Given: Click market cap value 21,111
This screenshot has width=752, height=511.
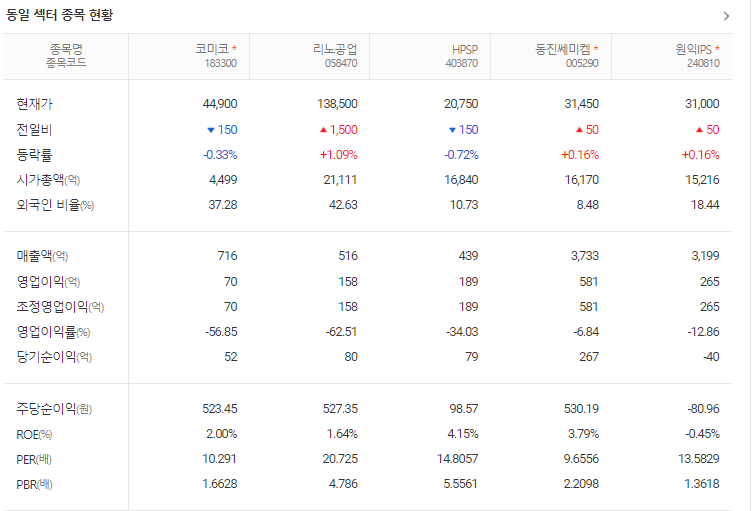Looking at the screenshot, I should click(x=340, y=180).
